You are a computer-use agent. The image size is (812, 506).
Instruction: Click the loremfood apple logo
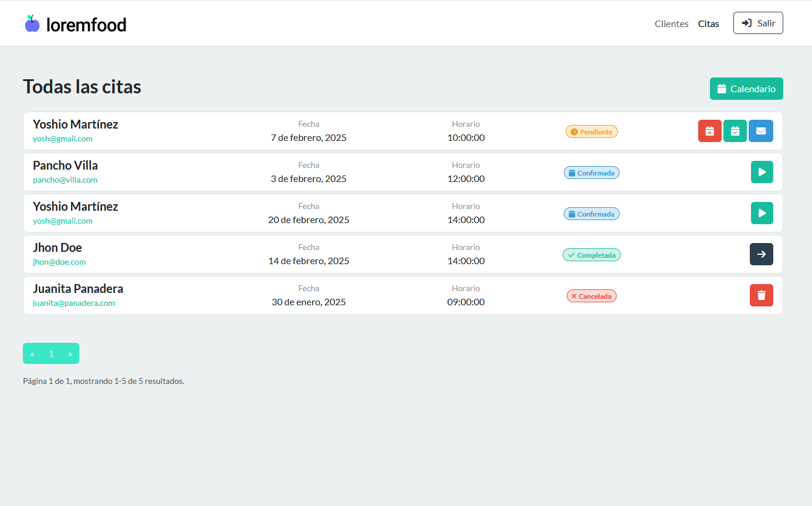coord(32,24)
